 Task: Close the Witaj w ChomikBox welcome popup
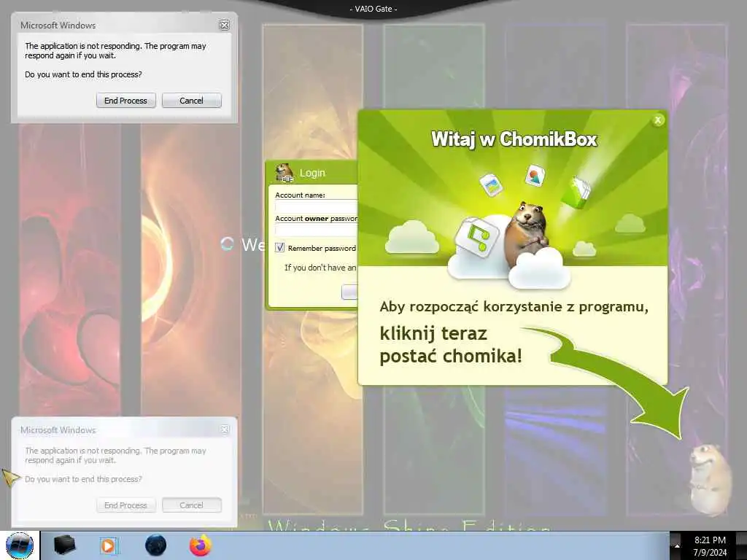(658, 120)
